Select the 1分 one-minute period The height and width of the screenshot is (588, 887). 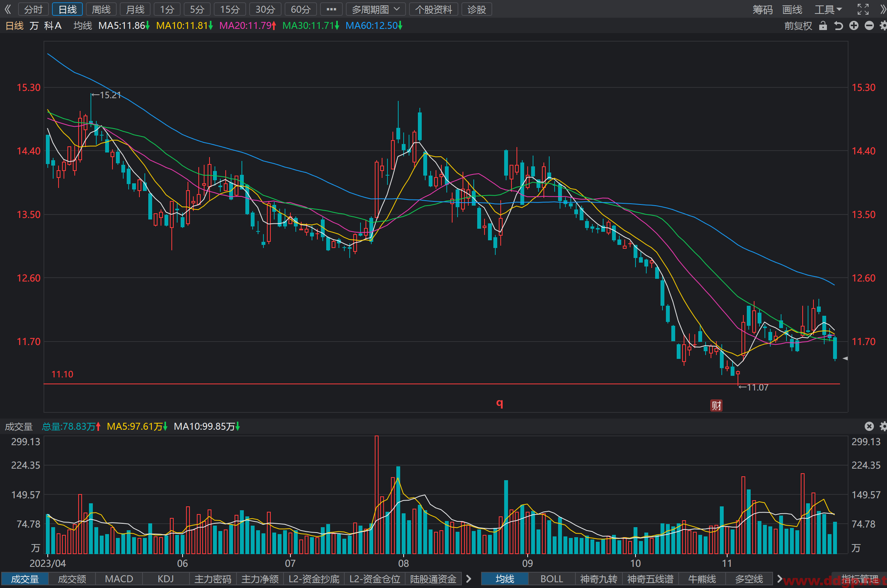[x=167, y=9]
